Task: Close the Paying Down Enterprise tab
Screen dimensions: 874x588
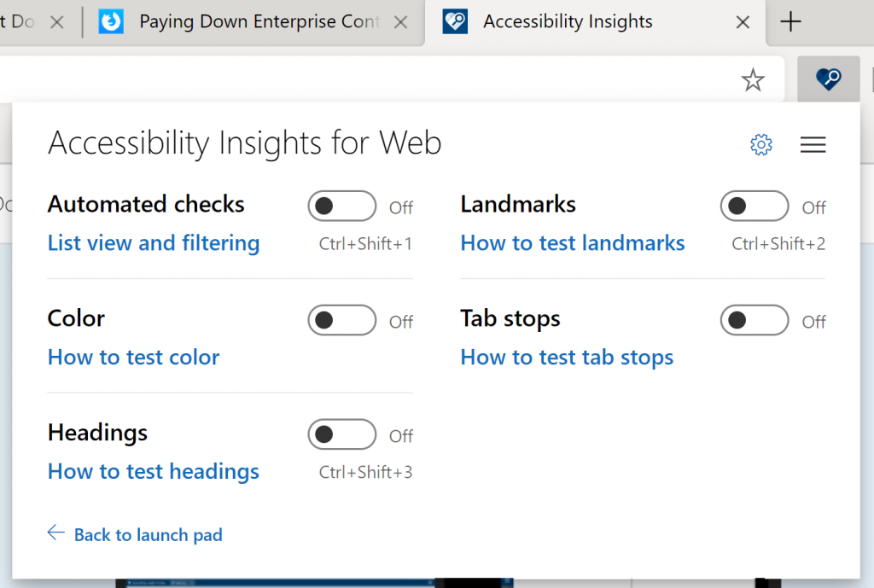Action: pyautogui.click(x=400, y=22)
